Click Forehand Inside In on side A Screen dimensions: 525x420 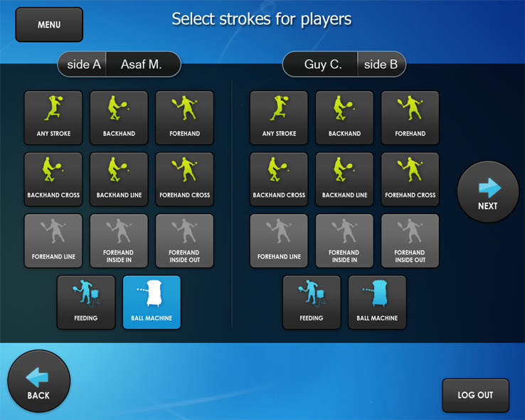pyautogui.click(x=119, y=241)
